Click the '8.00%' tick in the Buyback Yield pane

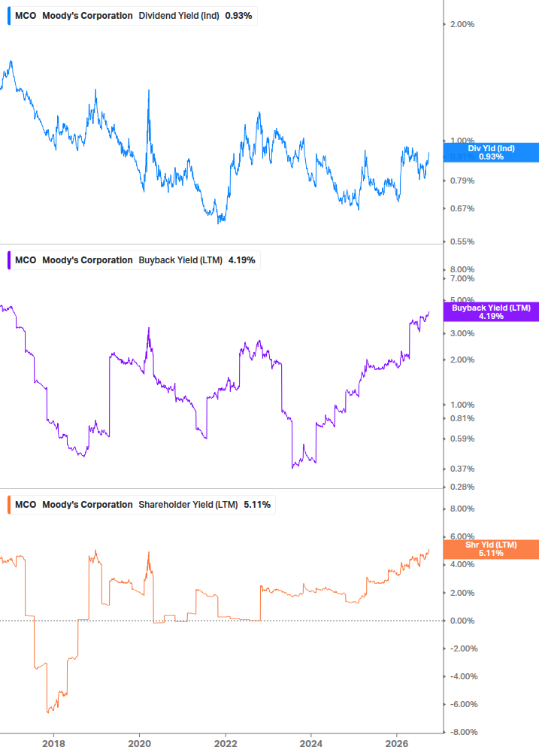point(462,269)
